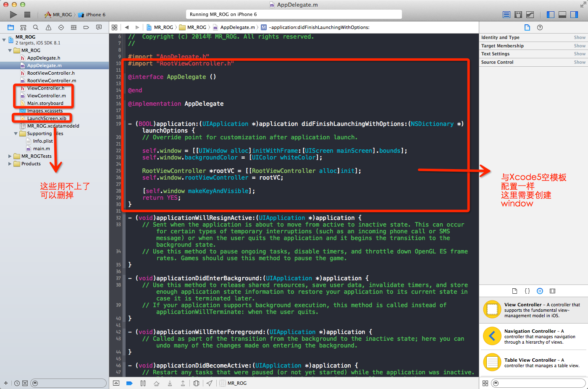
Task: Open the breakpoint navigator tab
Action: coord(86,27)
